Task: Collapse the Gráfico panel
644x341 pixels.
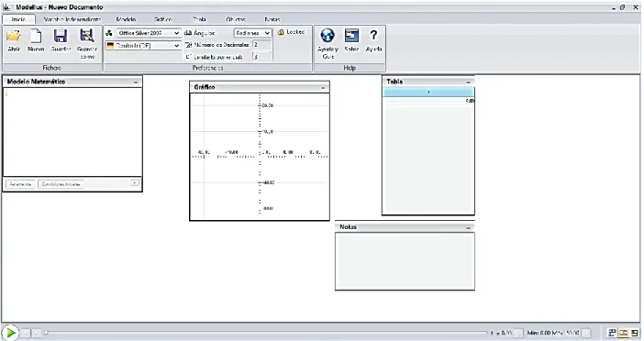Action: [323, 88]
